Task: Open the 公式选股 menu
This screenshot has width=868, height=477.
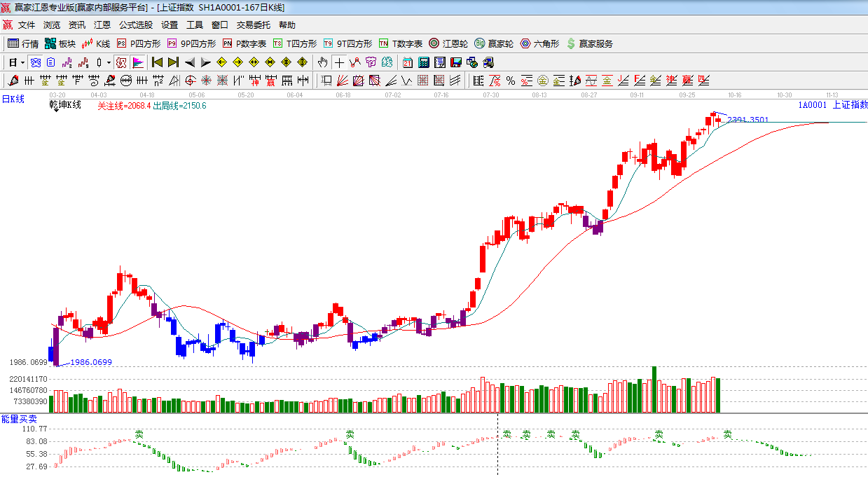Action: pos(135,25)
